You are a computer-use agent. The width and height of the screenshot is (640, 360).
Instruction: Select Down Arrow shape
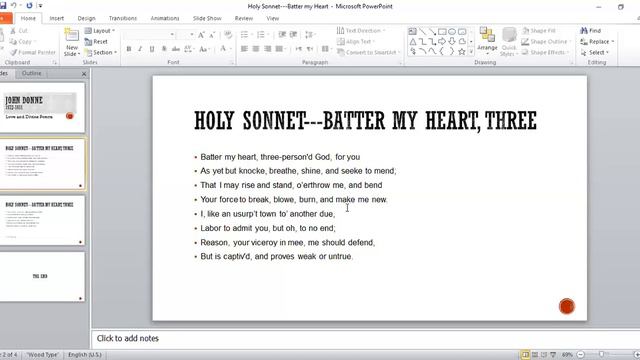pos(452,42)
